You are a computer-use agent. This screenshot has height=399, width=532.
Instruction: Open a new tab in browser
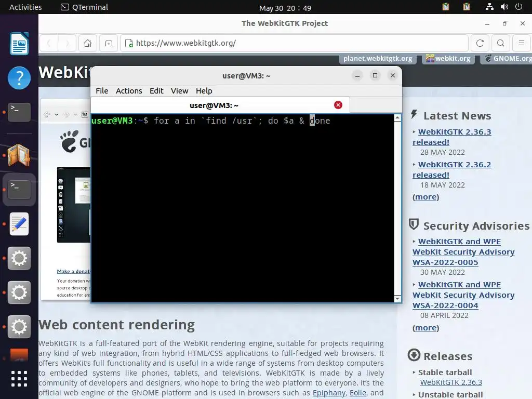point(109,43)
